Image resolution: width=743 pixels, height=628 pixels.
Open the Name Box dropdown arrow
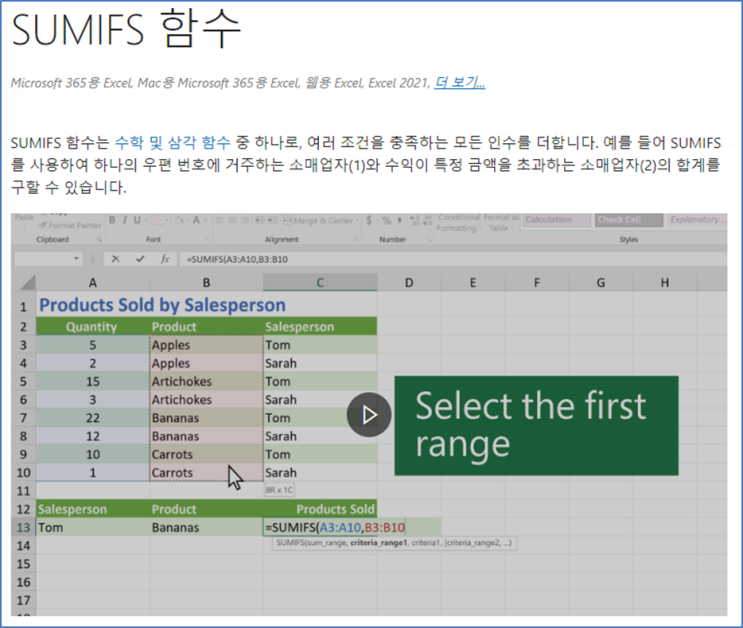(x=76, y=259)
